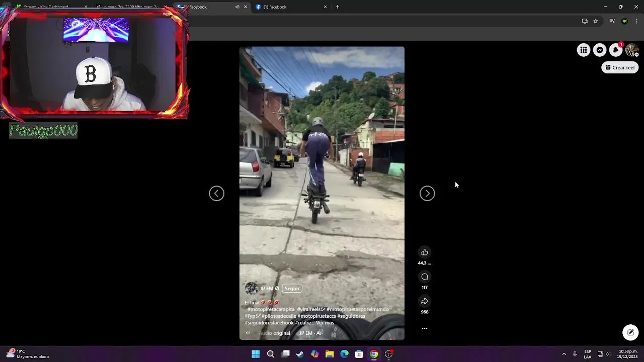Viewport: 644px width, 362px height.
Task: Open network and volume quick settings
Action: pos(604,354)
